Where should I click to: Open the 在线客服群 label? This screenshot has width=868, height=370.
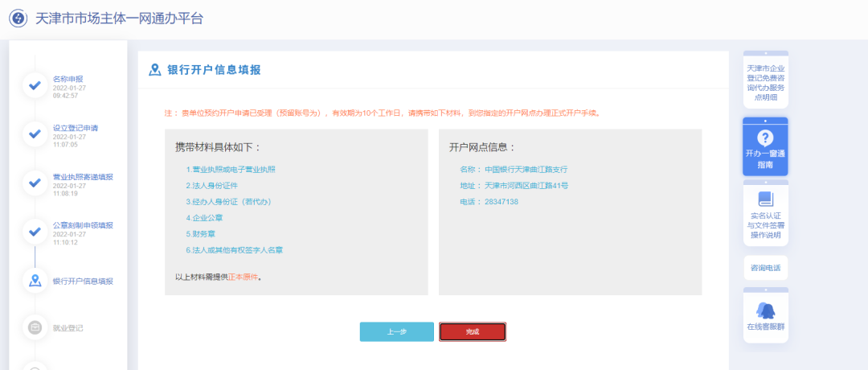766,327
